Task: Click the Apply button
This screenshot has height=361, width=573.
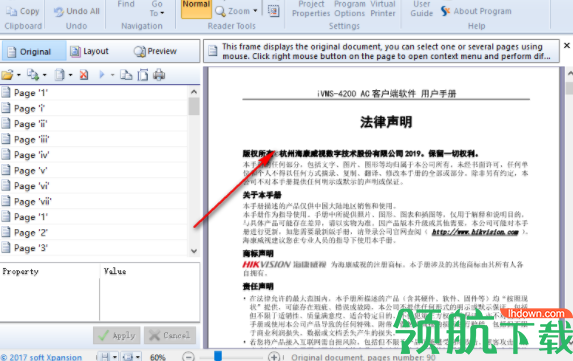Action: [117, 335]
